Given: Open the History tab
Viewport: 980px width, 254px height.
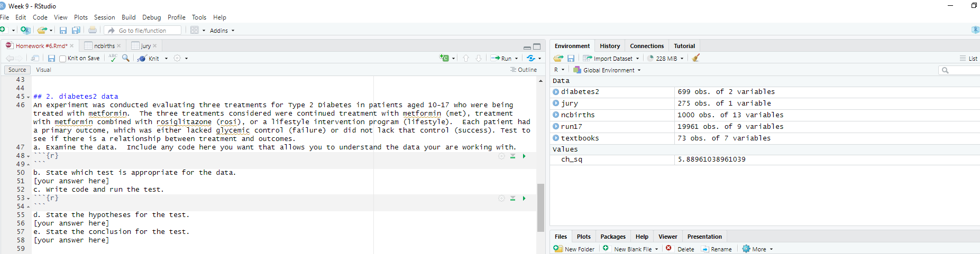Looking at the screenshot, I should click(610, 46).
